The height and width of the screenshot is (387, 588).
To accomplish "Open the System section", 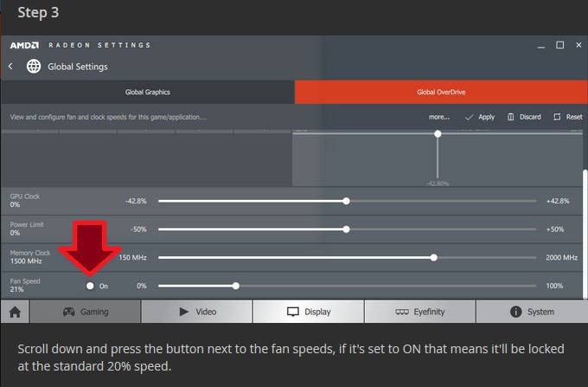I will click(x=532, y=312).
